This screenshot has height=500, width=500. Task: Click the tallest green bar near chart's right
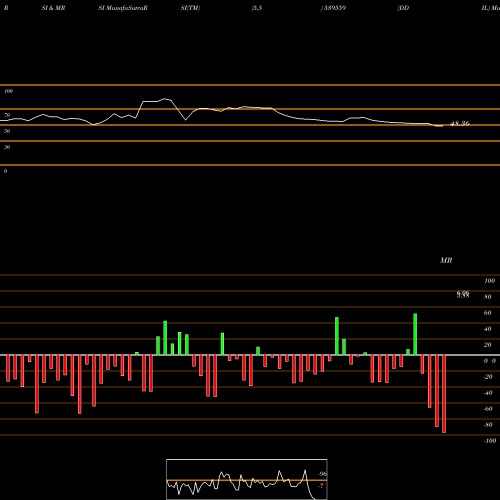tap(415, 334)
